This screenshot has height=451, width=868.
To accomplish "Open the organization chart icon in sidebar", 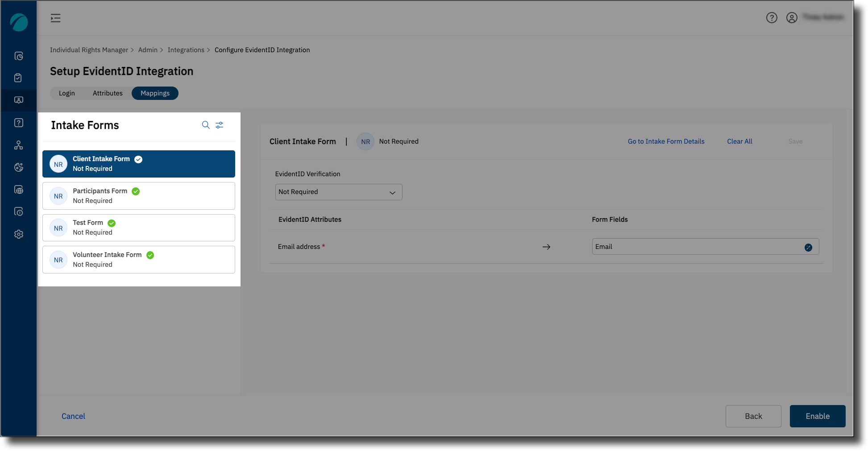I will click(18, 145).
